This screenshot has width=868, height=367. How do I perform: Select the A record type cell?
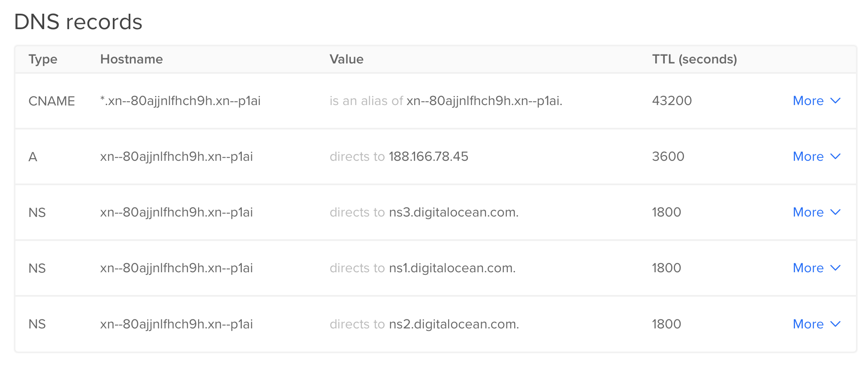(33, 157)
